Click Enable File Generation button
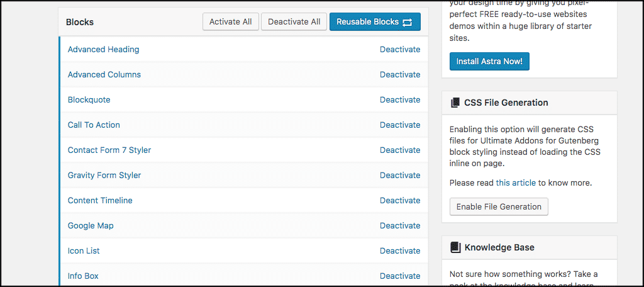Screen dimensions: 644x287 pos(499,206)
